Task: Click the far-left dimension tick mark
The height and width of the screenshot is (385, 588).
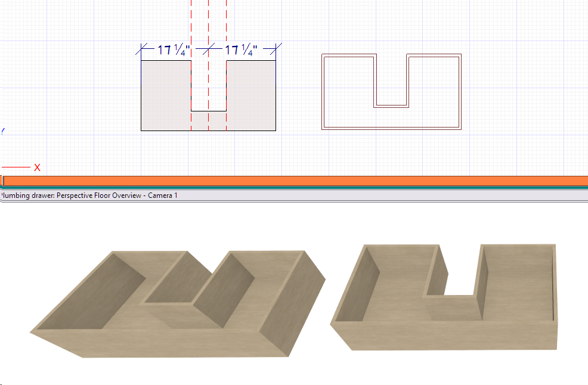Action: pos(141,51)
